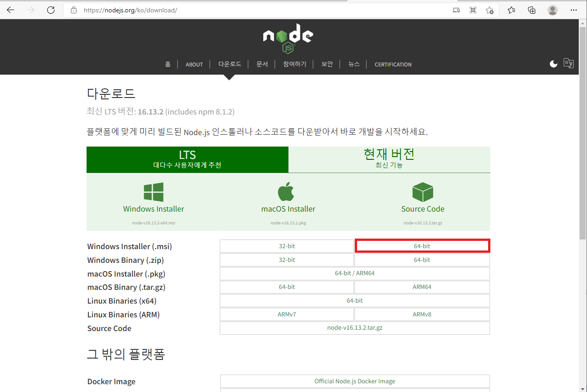Open the browser profile avatar
Viewport: 587px width, 392px height.
pyautogui.click(x=553, y=10)
